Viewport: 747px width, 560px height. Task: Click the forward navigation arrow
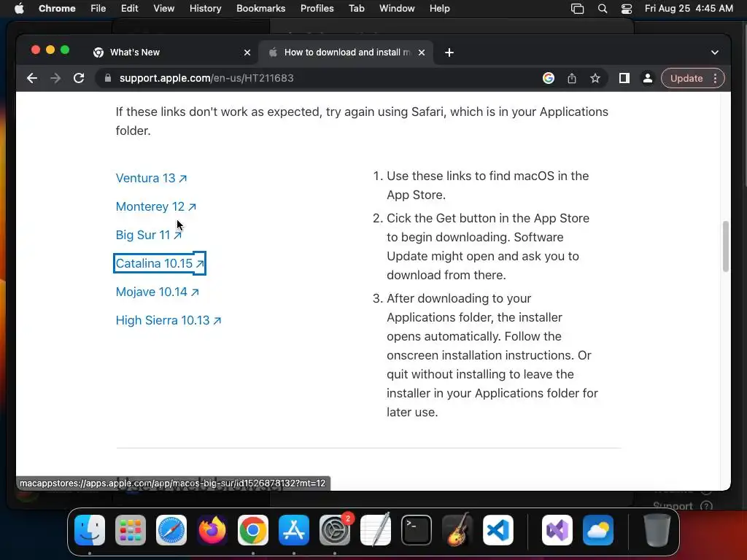55,78
